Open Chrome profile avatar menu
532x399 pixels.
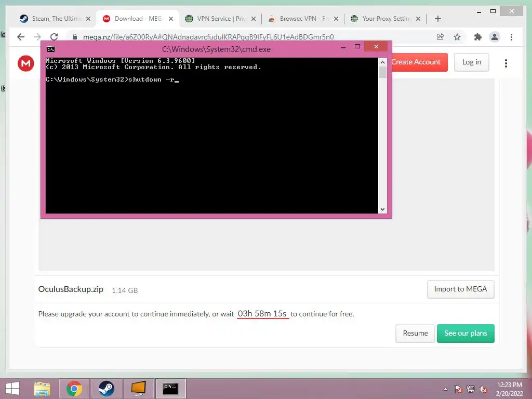(x=495, y=37)
